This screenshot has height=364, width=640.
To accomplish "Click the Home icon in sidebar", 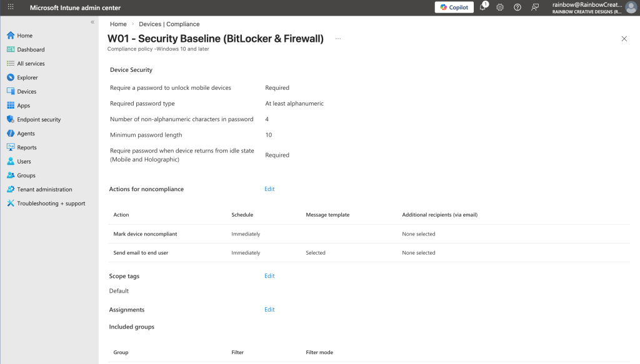I will click(11, 36).
